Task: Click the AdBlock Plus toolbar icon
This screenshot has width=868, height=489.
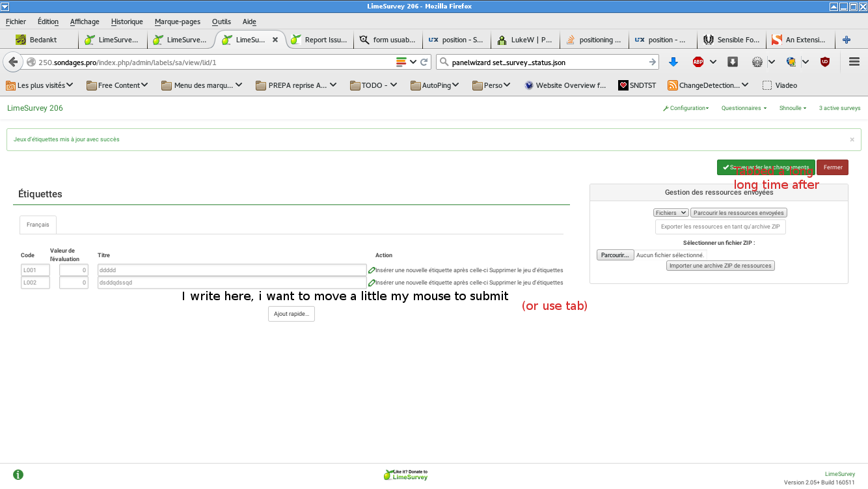Action: click(x=698, y=62)
